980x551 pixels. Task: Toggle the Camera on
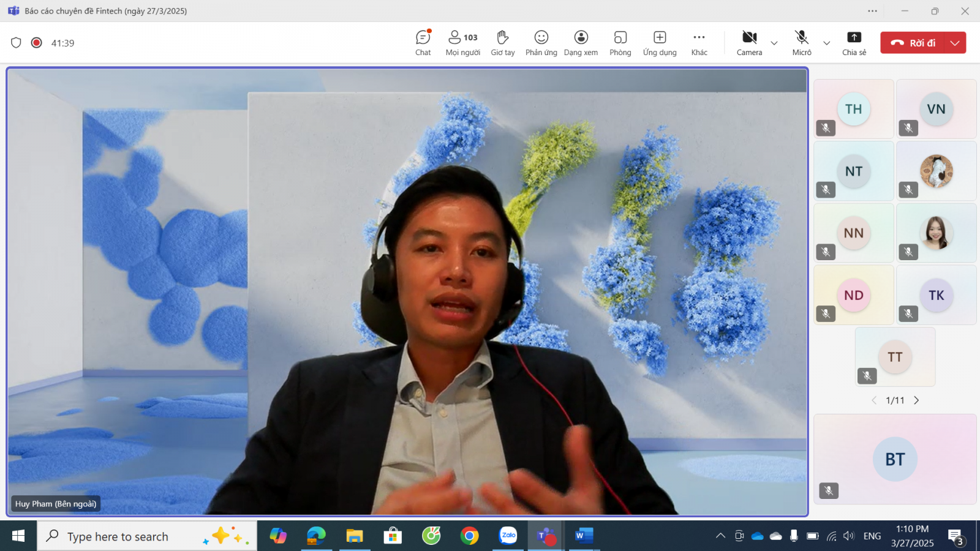(749, 43)
